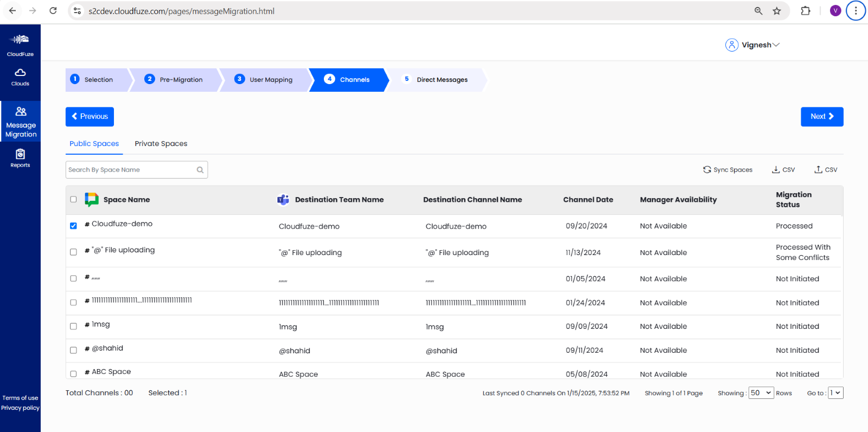Image resolution: width=868 pixels, height=432 pixels.
Task: Switch to the Private Spaces tab
Action: pos(161,144)
